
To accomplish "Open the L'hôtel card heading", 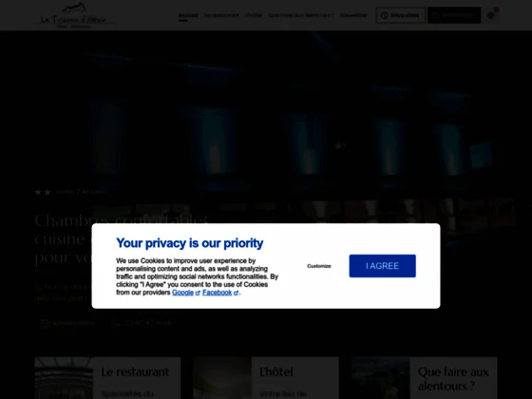I will 276,371.
